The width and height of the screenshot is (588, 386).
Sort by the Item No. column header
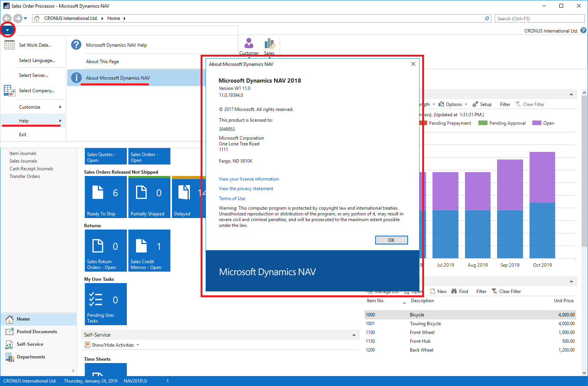tap(376, 301)
